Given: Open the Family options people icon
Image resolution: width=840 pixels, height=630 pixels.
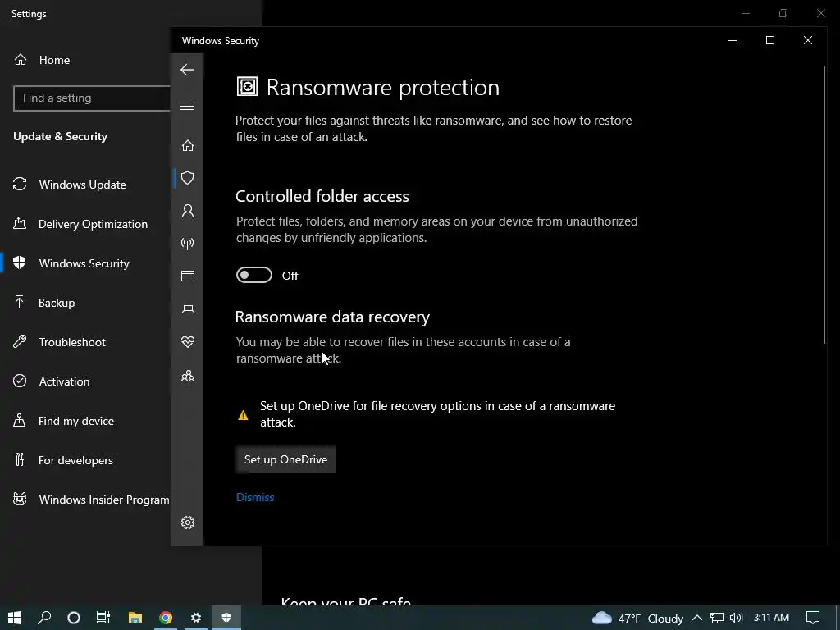Looking at the screenshot, I should pyautogui.click(x=188, y=376).
